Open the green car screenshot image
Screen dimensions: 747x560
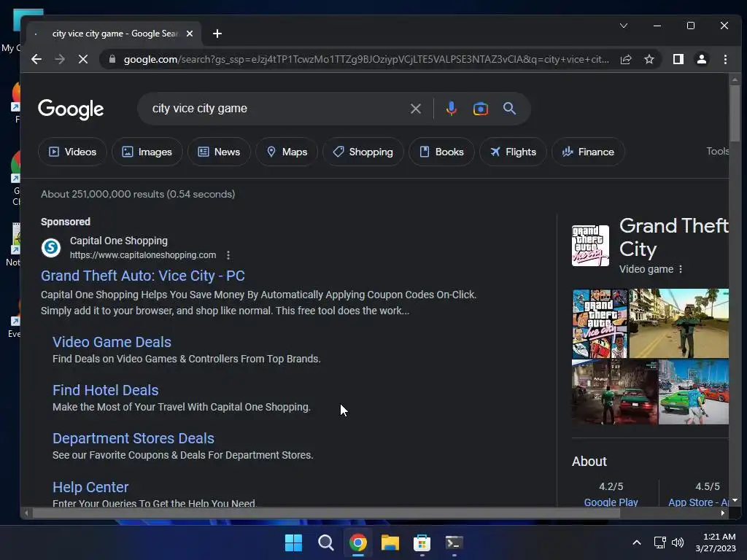tap(694, 392)
